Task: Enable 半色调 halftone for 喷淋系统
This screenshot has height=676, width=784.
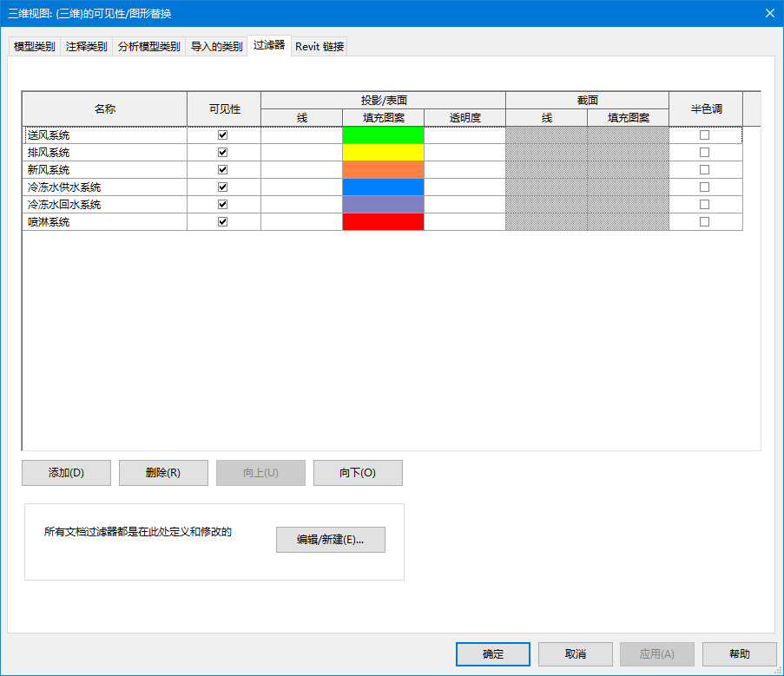Action: (704, 222)
